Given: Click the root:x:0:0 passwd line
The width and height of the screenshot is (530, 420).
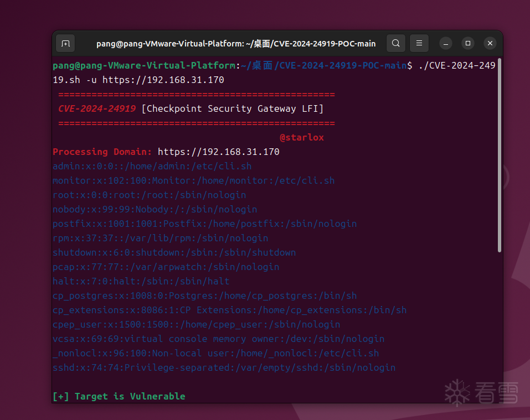Looking at the screenshot, I should [x=150, y=195].
